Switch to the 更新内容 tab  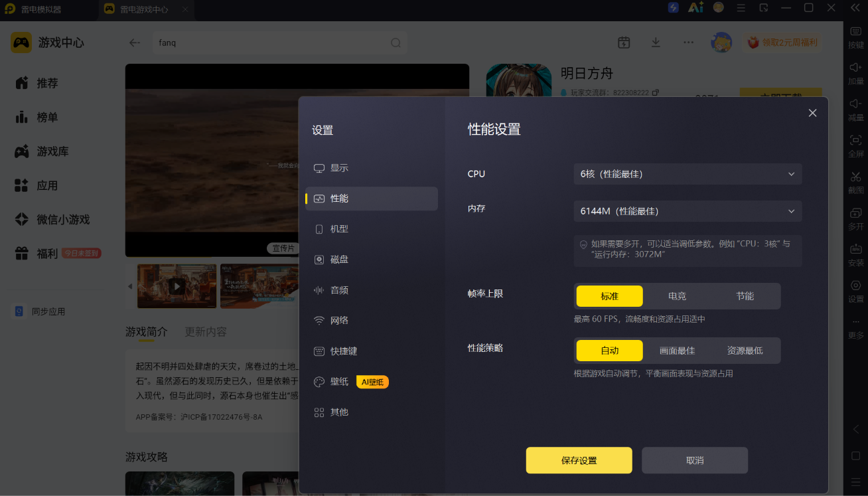click(x=206, y=331)
